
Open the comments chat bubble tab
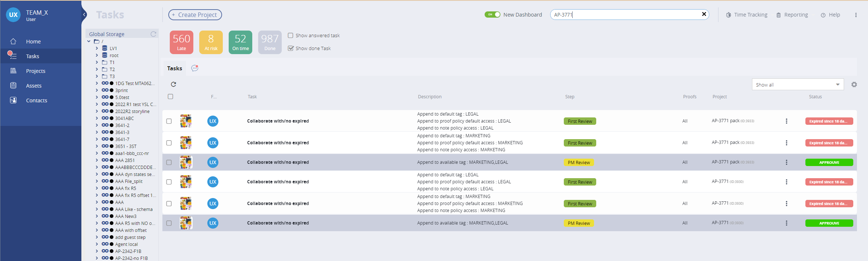pyautogui.click(x=195, y=68)
